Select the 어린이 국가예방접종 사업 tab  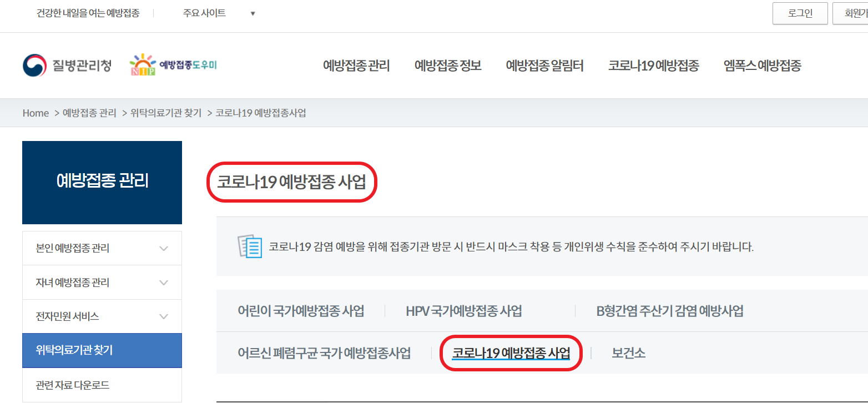pos(301,310)
